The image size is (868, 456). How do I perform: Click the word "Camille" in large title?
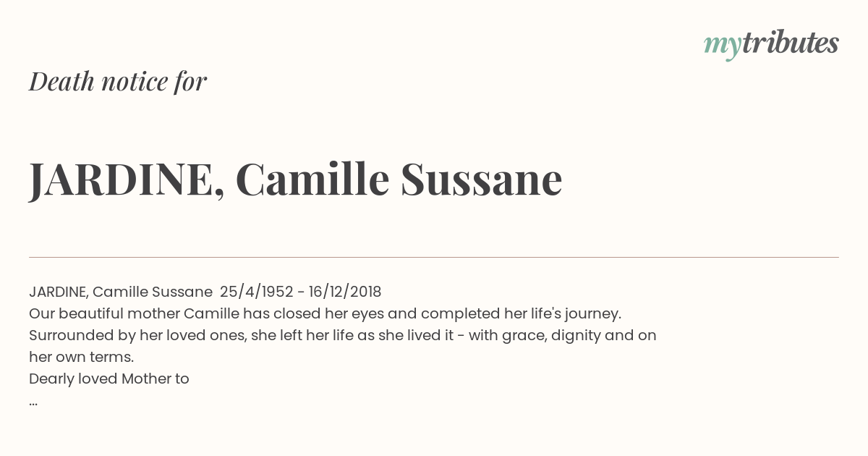click(312, 180)
